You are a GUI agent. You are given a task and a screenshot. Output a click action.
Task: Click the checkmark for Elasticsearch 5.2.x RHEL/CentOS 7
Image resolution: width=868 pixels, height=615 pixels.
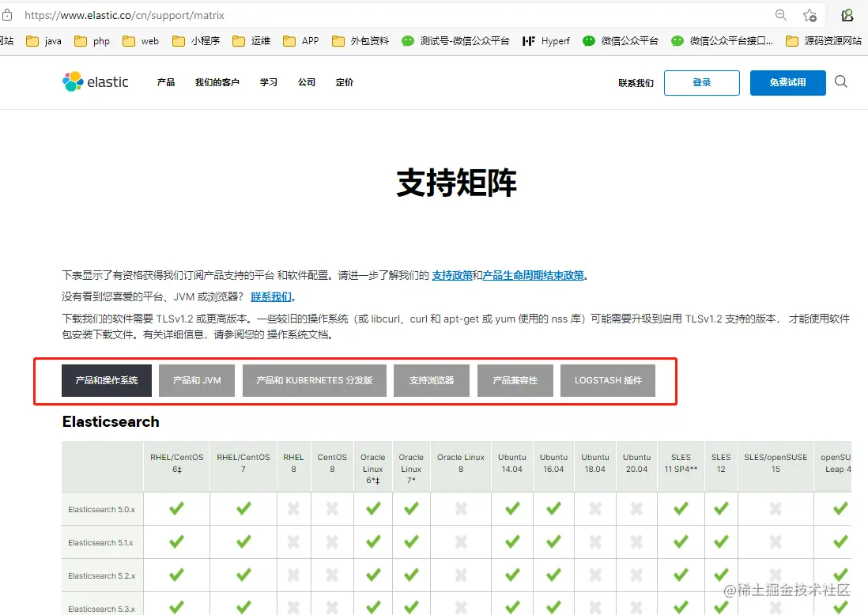pyautogui.click(x=243, y=575)
